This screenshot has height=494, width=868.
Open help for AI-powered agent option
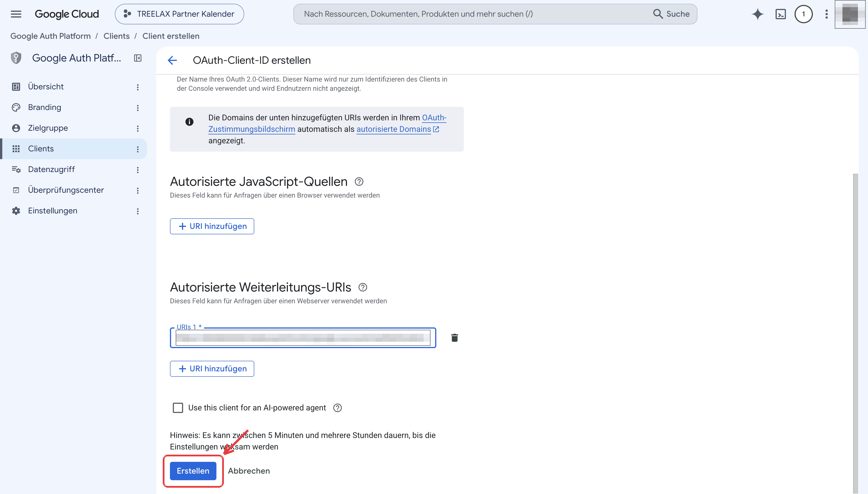[x=337, y=408]
